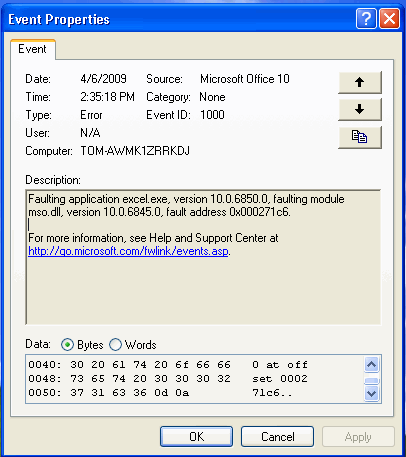Confirm with the OK button
The image size is (406, 457).
click(196, 437)
